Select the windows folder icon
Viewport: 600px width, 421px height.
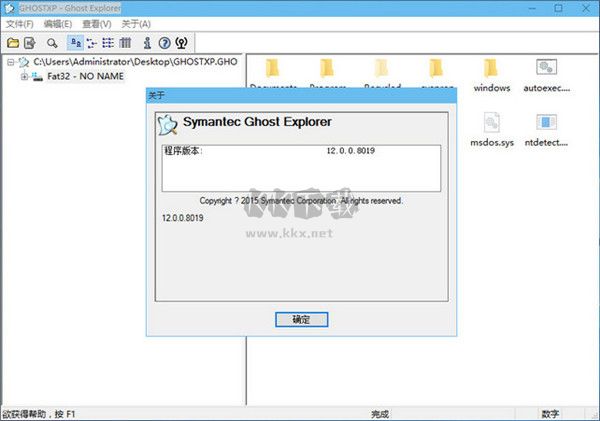click(490, 69)
